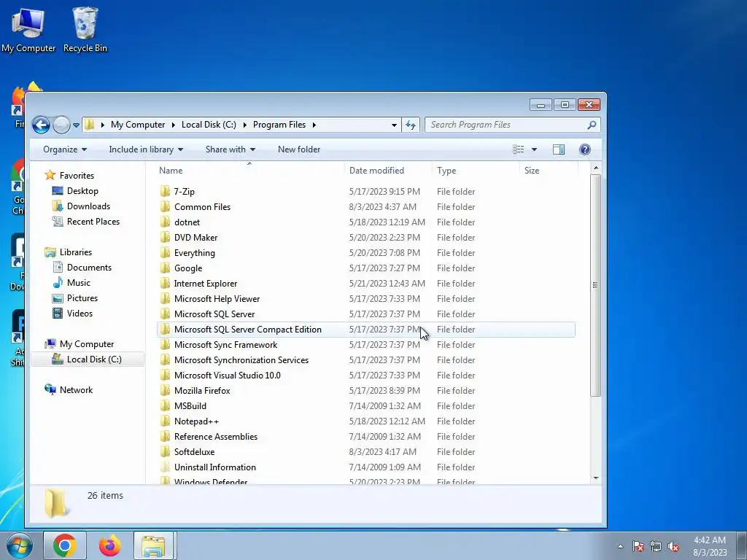This screenshot has height=560, width=747.
Task: Open Firefox from the taskbar
Action: 110,545
